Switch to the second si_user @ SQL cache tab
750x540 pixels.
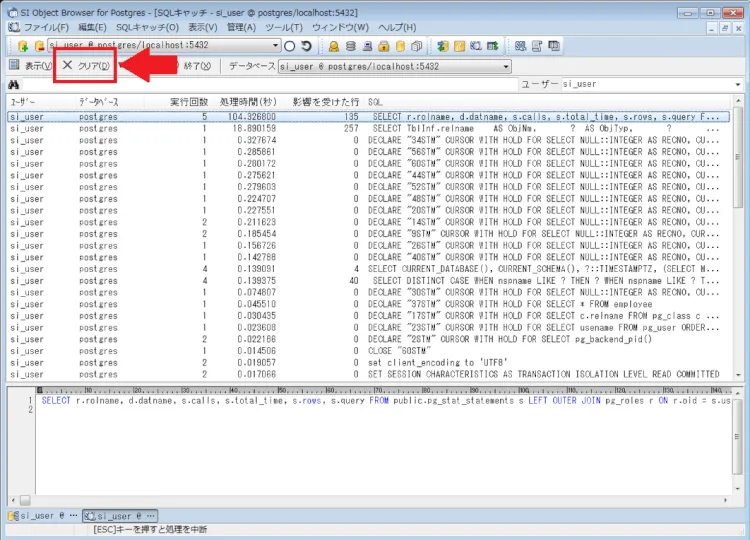120,516
